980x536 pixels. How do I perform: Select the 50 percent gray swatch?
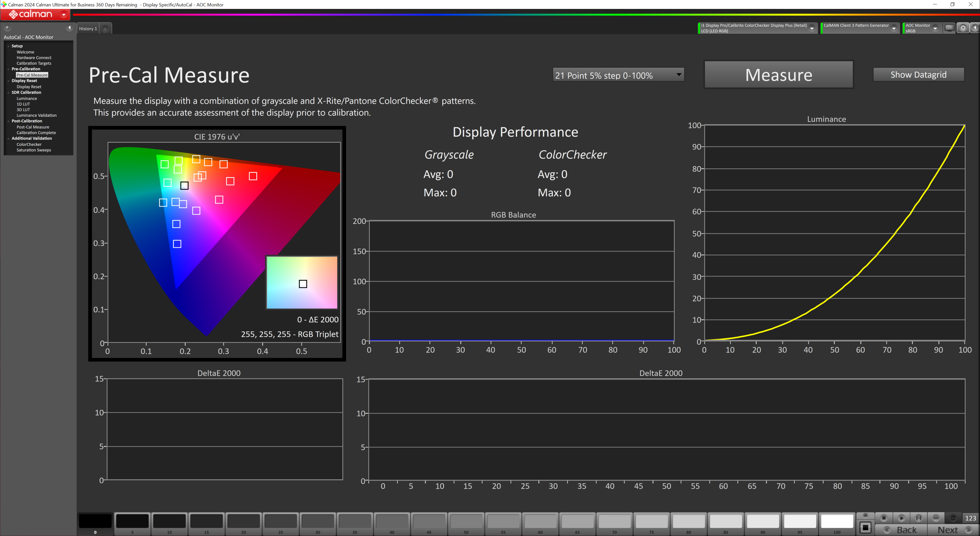[x=466, y=521]
